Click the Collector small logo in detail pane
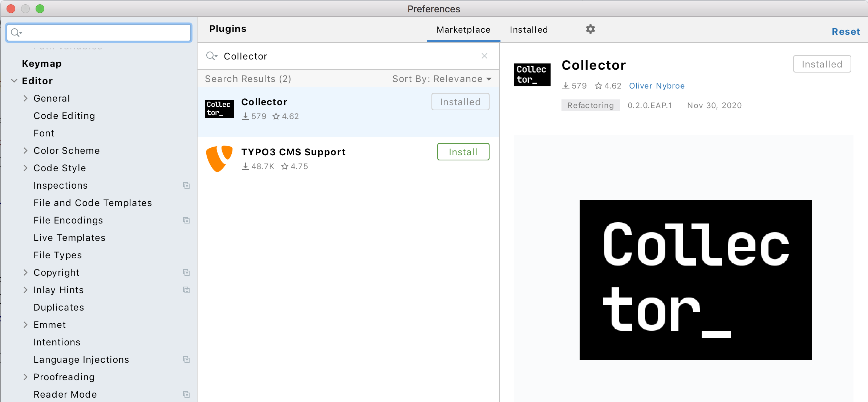The image size is (868, 402). pyautogui.click(x=531, y=73)
